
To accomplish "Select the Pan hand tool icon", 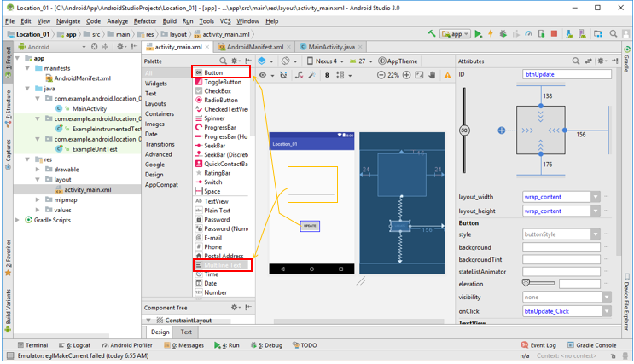I will pos(433,75).
